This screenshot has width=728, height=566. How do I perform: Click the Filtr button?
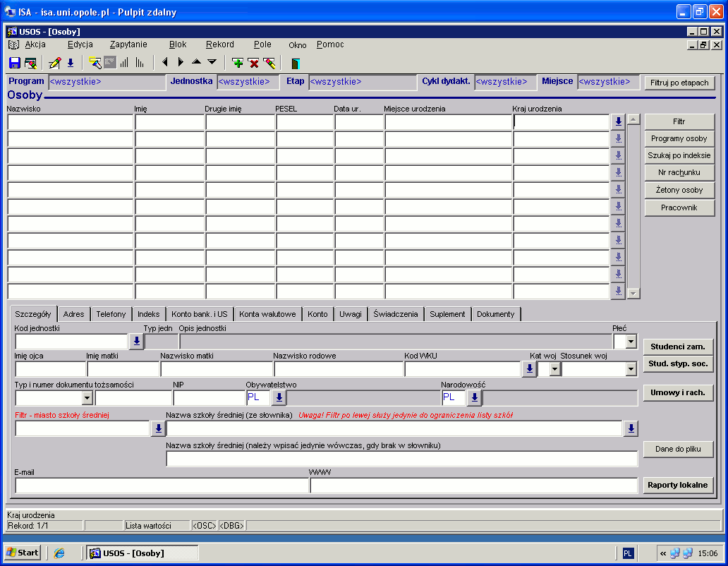(x=679, y=121)
